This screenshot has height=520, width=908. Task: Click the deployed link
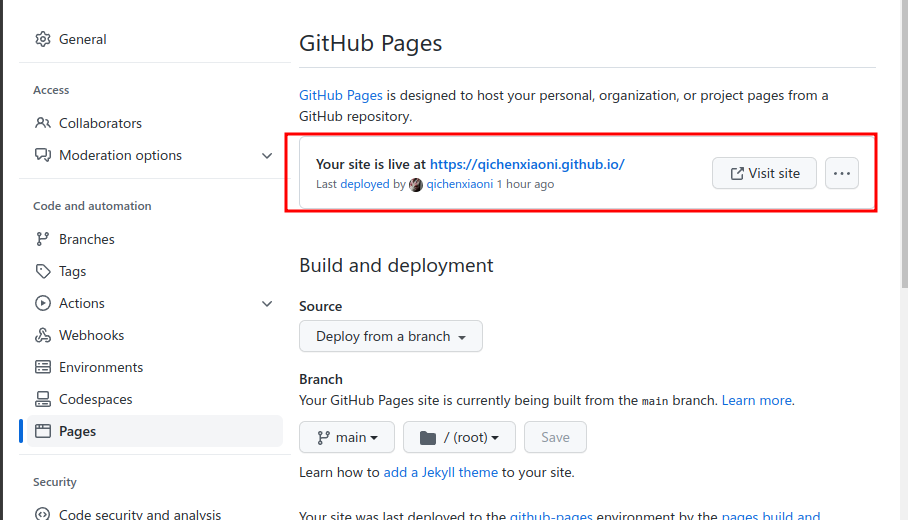pyautogui.click(x=365, y=184)
